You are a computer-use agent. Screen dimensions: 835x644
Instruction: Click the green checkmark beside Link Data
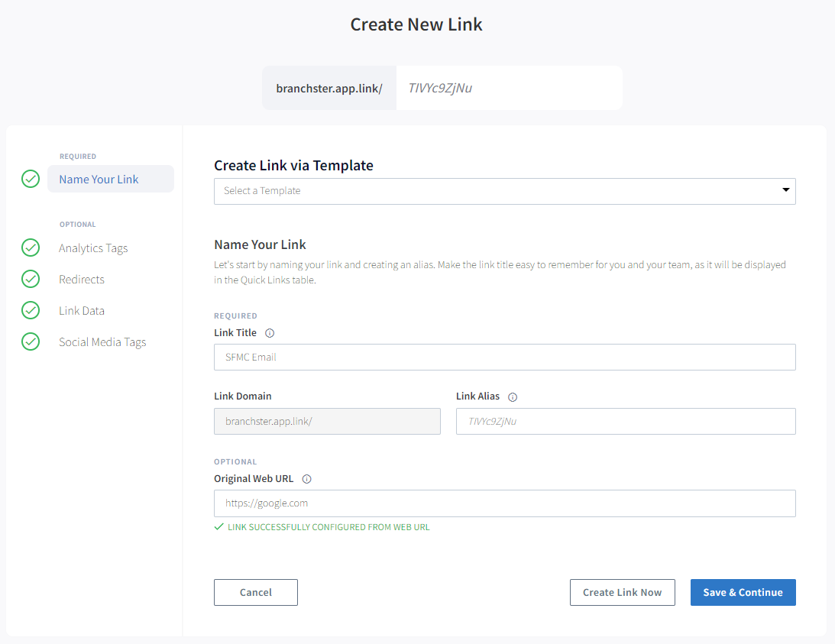[x=31, y=310]
